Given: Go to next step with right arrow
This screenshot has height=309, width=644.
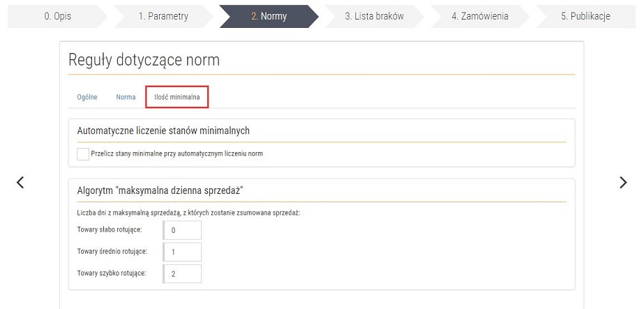Looking at the screenshot, I should [623, 182].
